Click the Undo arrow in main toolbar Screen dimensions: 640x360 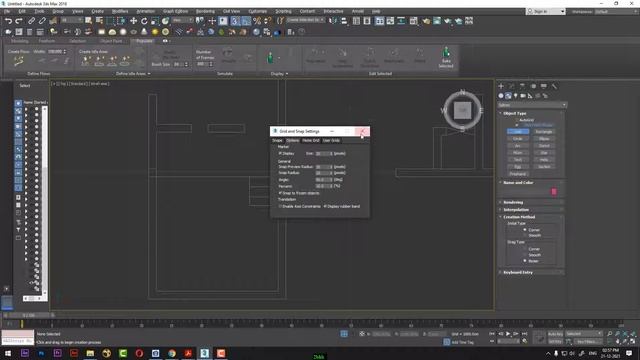(x=8, y=21)
